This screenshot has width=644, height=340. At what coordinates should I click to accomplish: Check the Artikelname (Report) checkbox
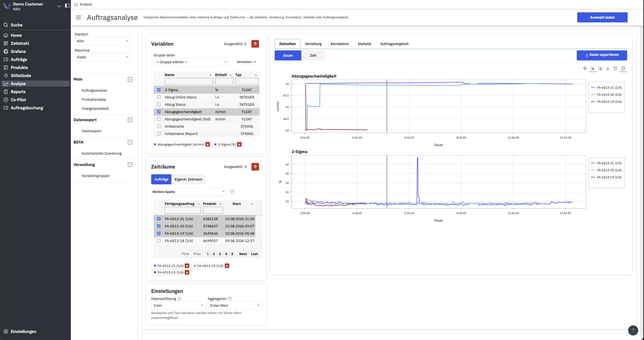click(159, 134)
